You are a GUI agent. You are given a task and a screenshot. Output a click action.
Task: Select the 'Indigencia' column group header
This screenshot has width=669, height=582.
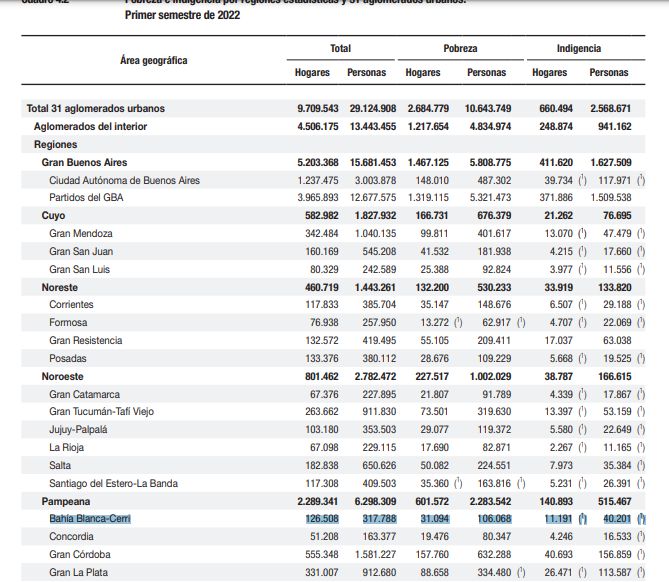(x=579, y=49)
